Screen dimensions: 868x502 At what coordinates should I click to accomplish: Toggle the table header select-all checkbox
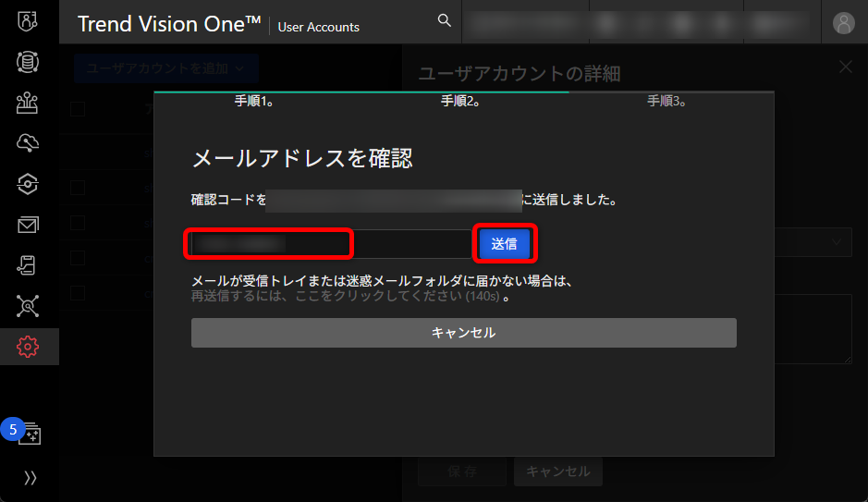pos(78,109)
